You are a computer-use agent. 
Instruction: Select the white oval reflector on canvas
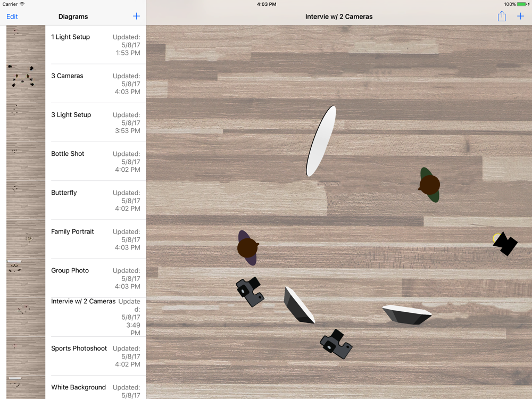point(321,141)
